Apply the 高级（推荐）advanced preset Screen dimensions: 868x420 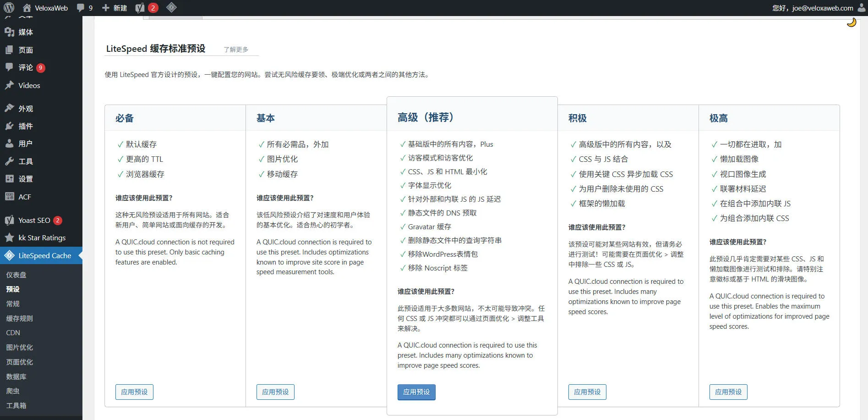click(416, 392)
